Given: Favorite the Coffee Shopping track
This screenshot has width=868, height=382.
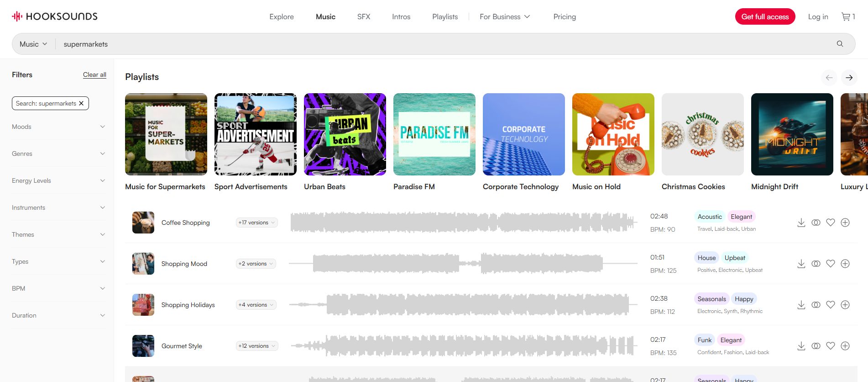Looking at the screenshot, I should pos(831,223).
